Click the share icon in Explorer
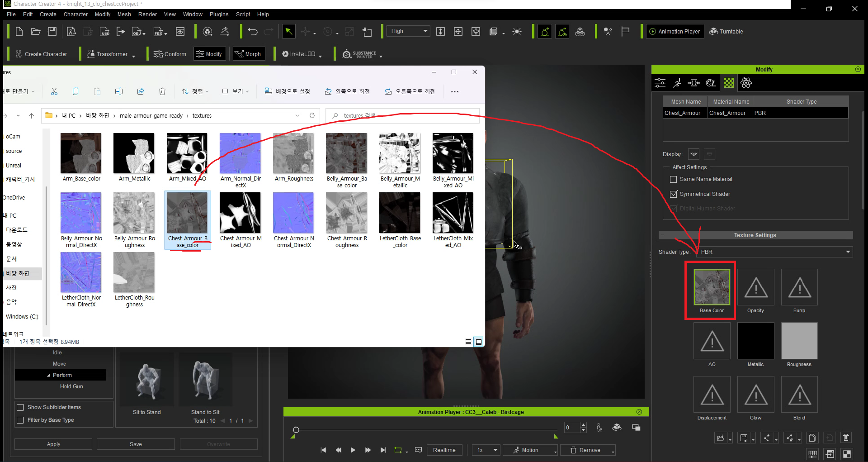The height and width of the screenshot is (462, 868). click(x=141, y=91)
